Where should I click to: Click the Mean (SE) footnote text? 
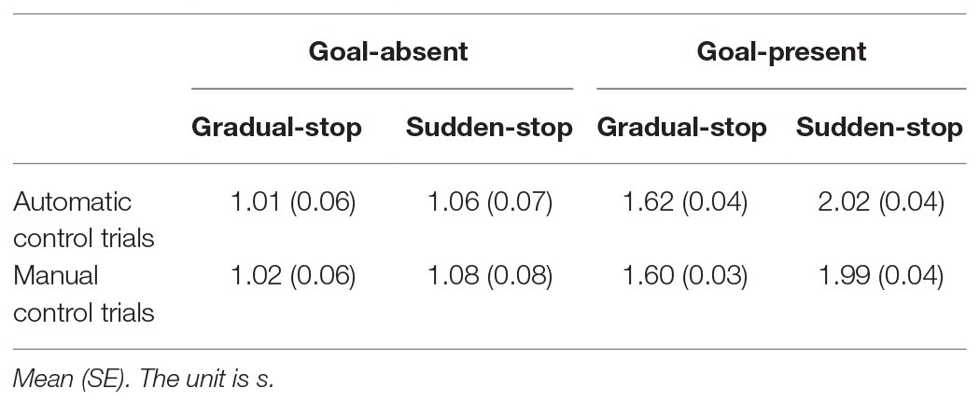[144, 379]
